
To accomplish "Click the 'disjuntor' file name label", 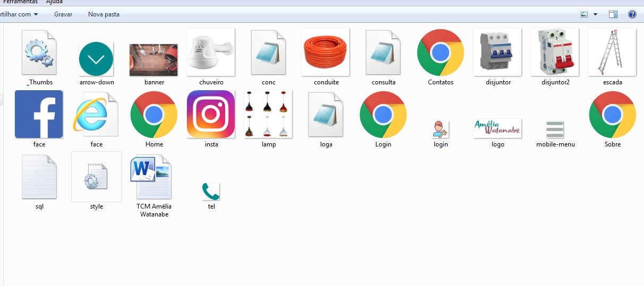I will tap(498, 82).
